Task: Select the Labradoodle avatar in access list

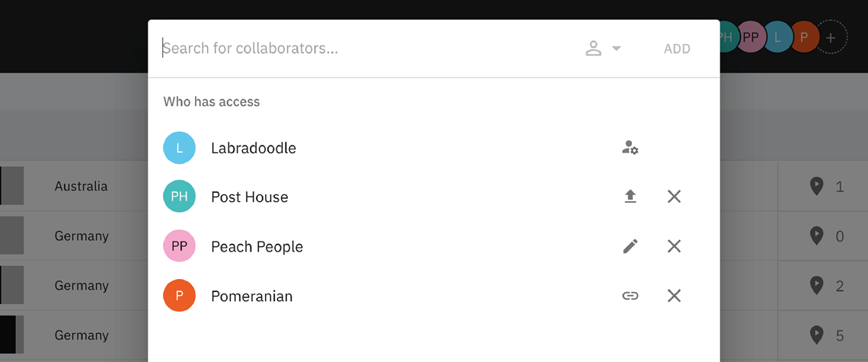Action: [180, 147]
